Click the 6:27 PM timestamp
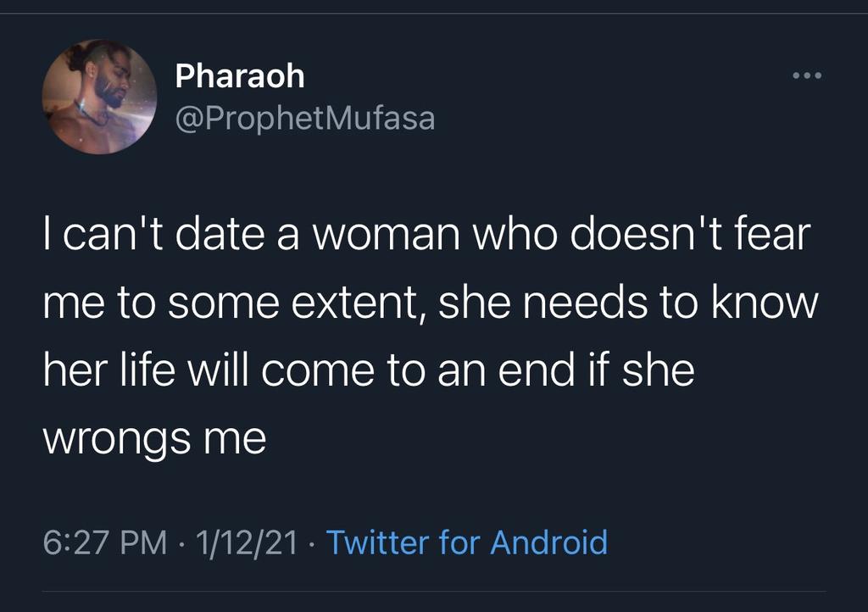The height and width of the screenshot is (612, 868). (x=105, y=542)
